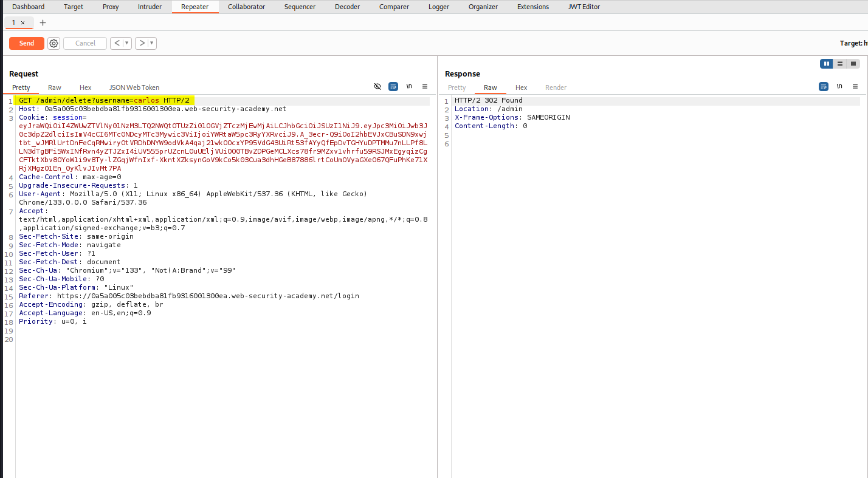
Task: Click the Target label at top right
Action: [853, 43]
